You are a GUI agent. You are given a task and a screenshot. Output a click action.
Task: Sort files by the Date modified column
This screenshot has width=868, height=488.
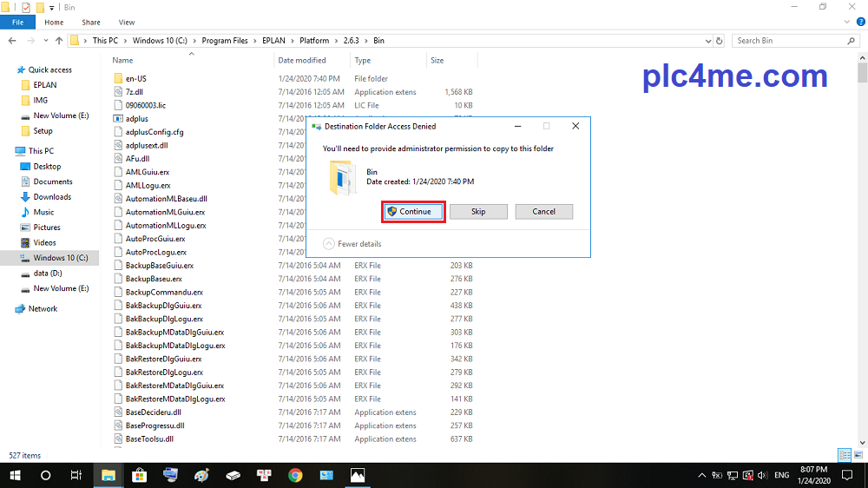click(x=302, y=61)
